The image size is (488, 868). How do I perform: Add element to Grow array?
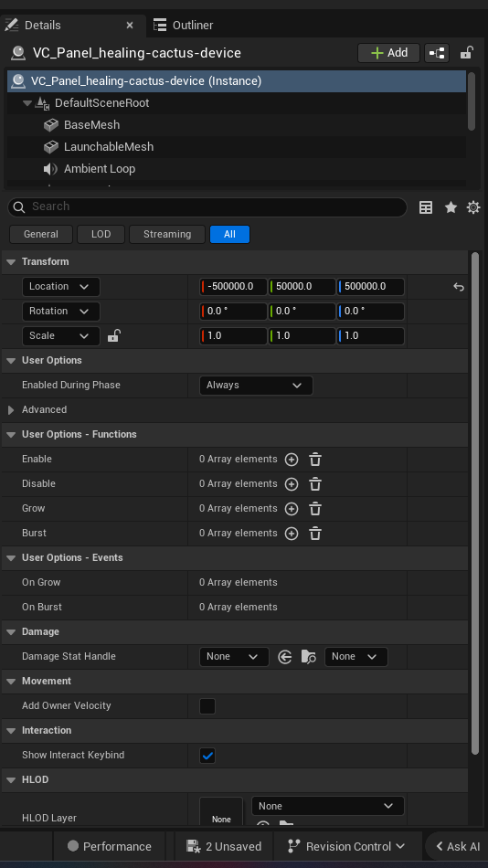[292, 509]
